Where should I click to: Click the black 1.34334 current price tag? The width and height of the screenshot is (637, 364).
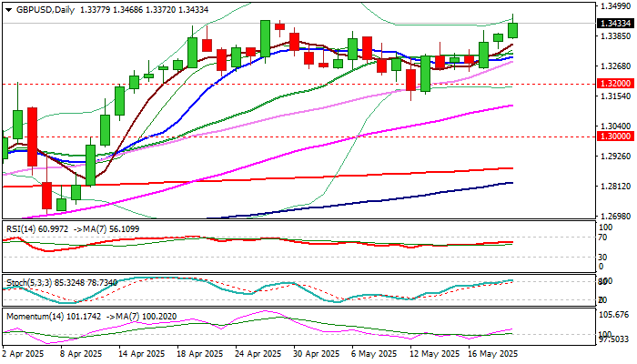point(616,24)
